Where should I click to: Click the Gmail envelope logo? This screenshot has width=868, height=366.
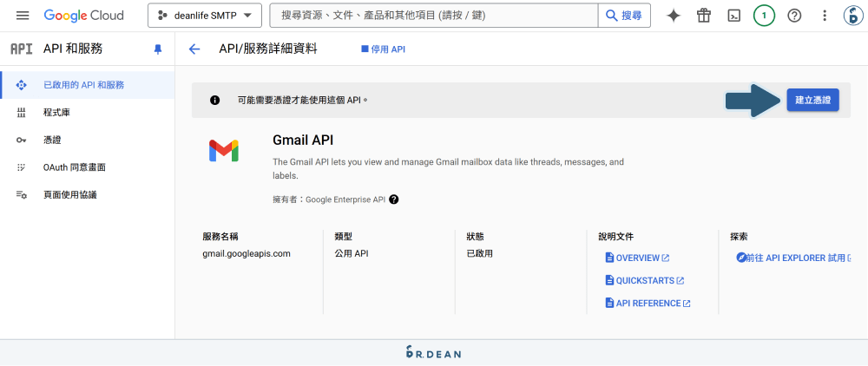click(x=224, y=150)
